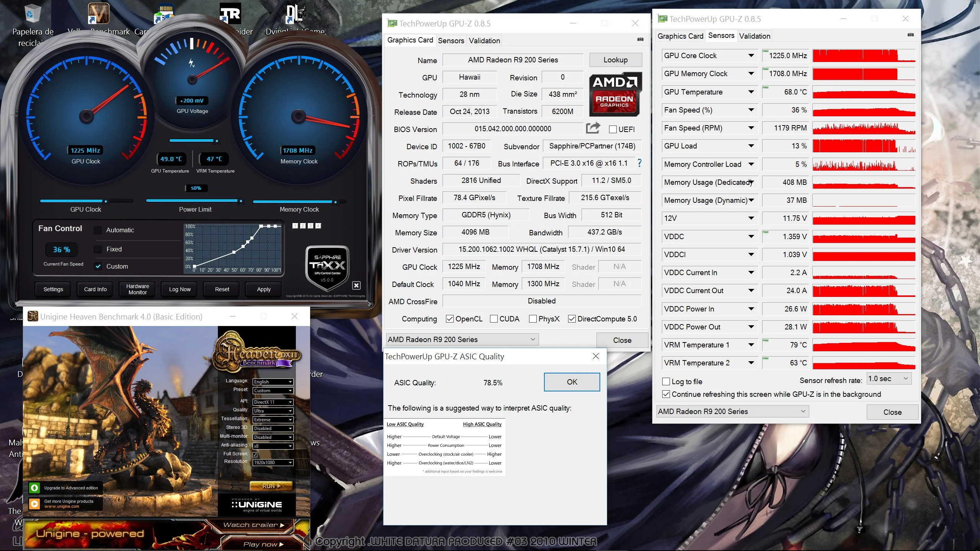
Task: Open the Validation tab in the Sensors window
Action: point(755,36)
